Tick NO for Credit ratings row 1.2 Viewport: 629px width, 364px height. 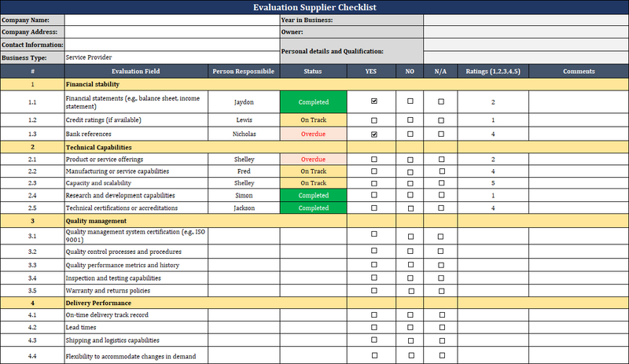point(410,119)
